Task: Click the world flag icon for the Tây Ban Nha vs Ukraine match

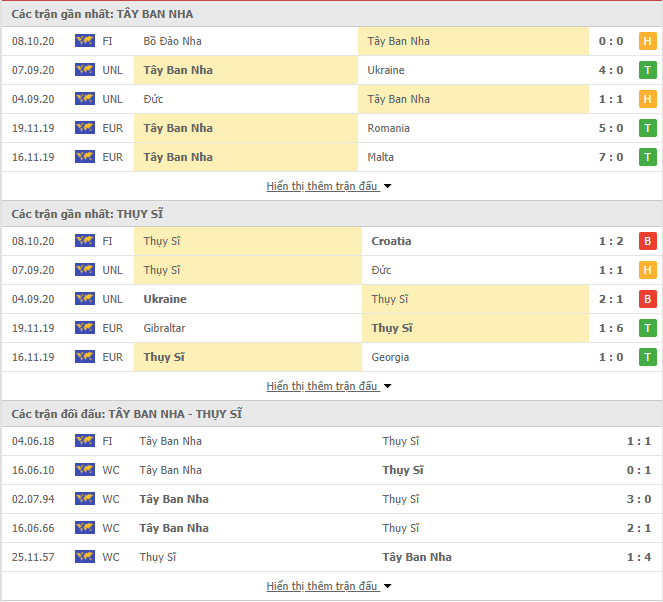Action: click(85, 70)
